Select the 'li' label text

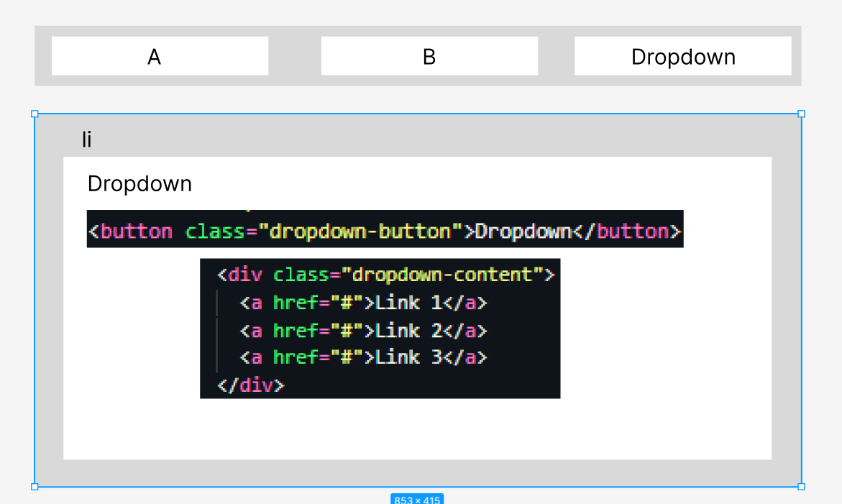(x=86, y=139)
